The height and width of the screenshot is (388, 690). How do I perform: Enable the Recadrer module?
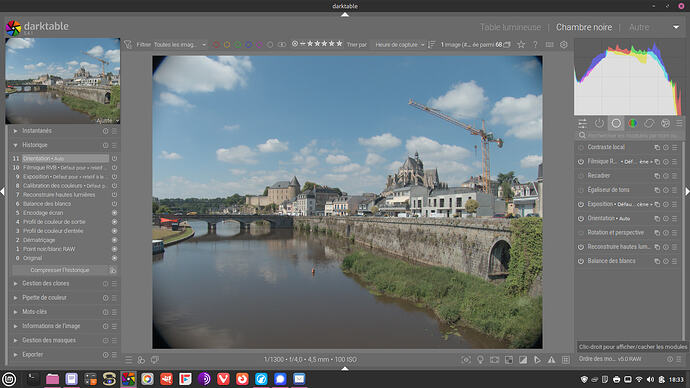(581, 176)
